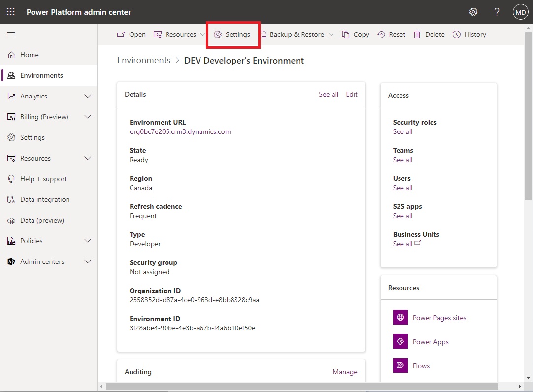Open the Settings toolbar item
Image resolution: width=533 pixels, height=392 pixels.
(233, 34)
